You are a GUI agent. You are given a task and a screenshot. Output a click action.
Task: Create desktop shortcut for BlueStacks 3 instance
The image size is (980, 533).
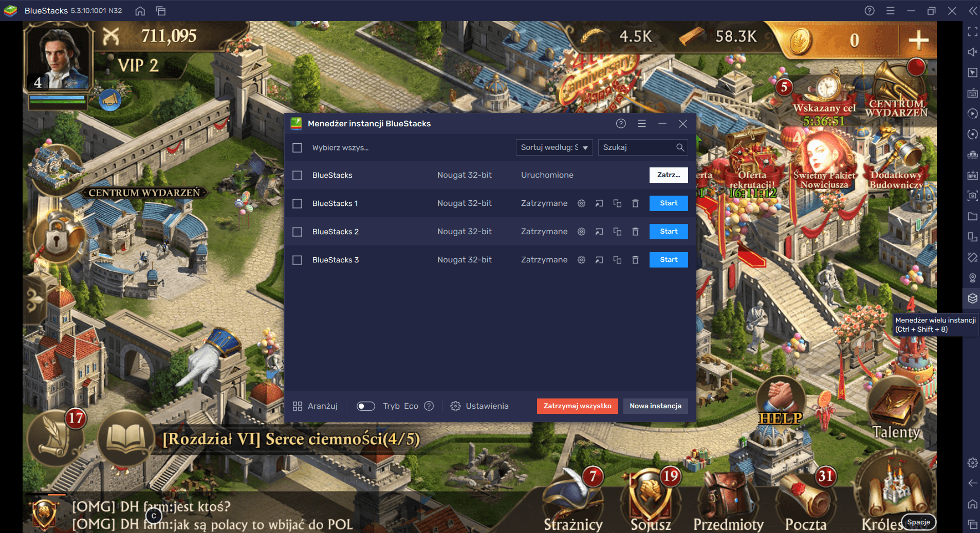[x=599, y=260]
